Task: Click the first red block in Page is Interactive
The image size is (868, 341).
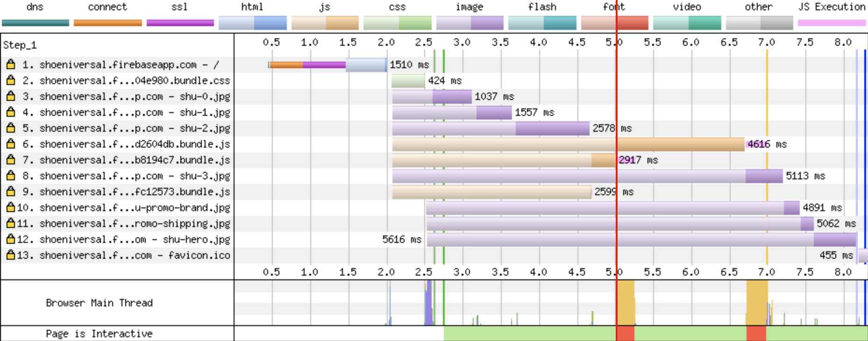Action: coord(626,334)
